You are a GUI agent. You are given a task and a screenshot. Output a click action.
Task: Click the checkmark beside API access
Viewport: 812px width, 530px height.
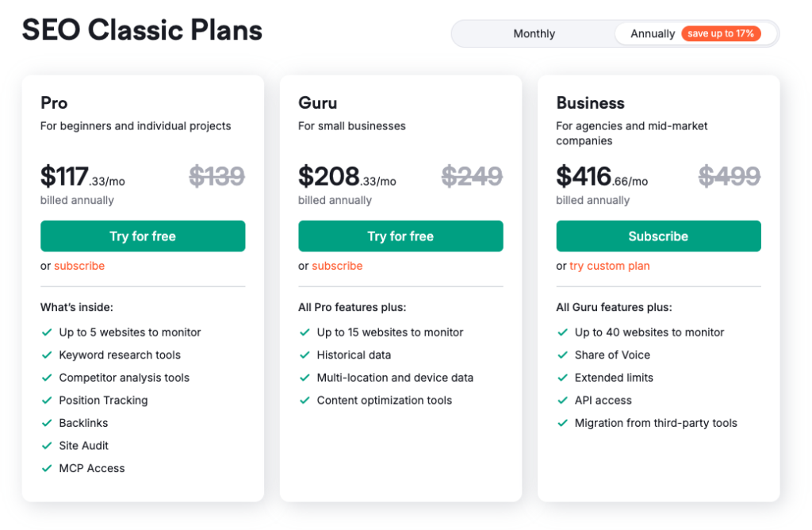tap(562, 400)
